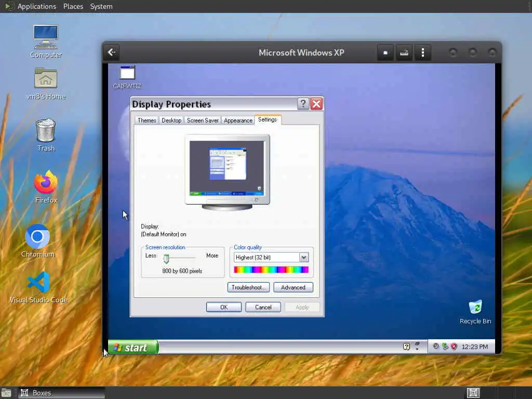Click the 'Less' resolution label
The image size is (532, 399).
151,256
